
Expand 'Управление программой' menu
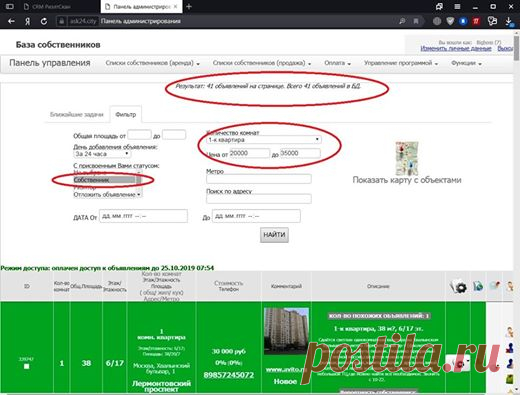[401, 63]
